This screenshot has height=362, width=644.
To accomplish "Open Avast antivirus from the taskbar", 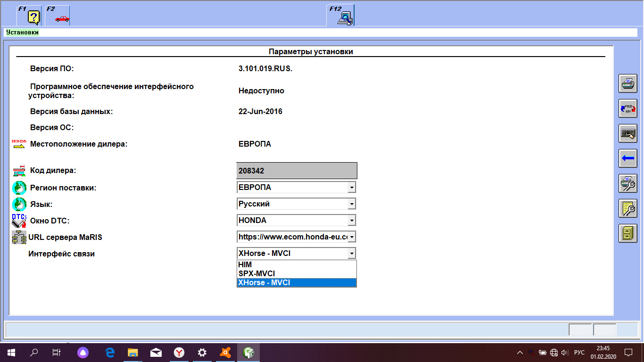I will [x=225, y=352].
